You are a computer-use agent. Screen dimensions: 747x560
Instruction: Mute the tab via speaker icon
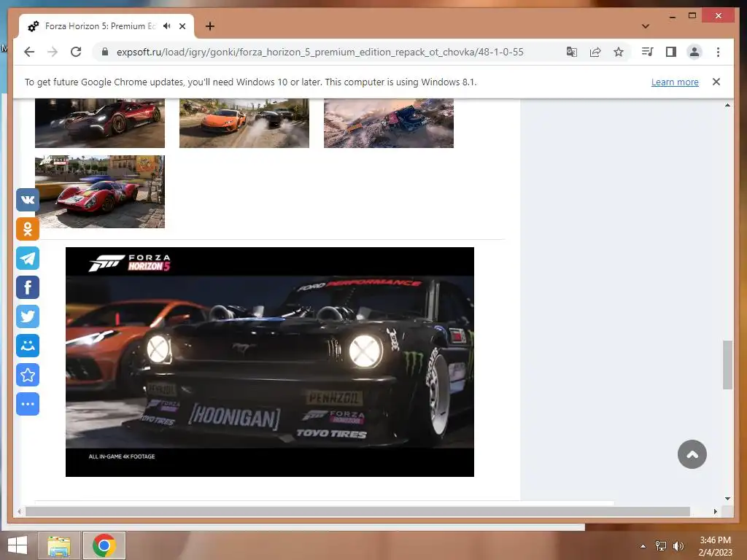pyautogui.click(x=167, y=26)
